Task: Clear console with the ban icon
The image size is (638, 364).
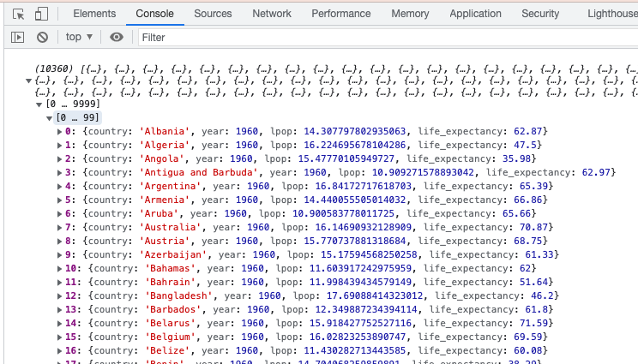Action: point(42,38)
